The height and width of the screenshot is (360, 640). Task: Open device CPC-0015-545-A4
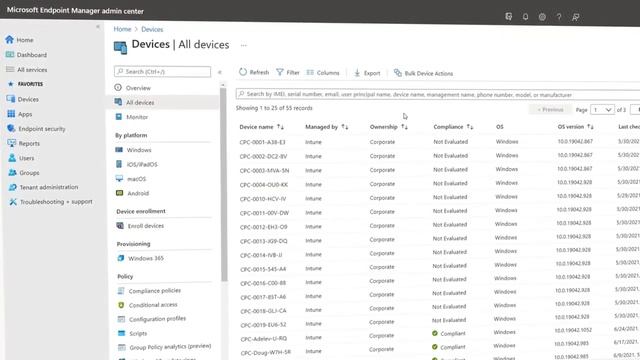[x=263, y=269]
